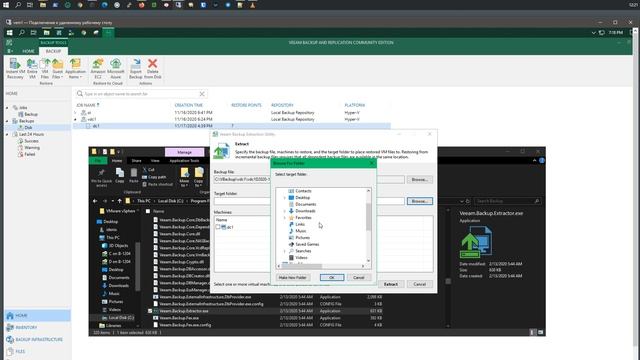Open Share tab in File Explorer

(x=136, y=161)
